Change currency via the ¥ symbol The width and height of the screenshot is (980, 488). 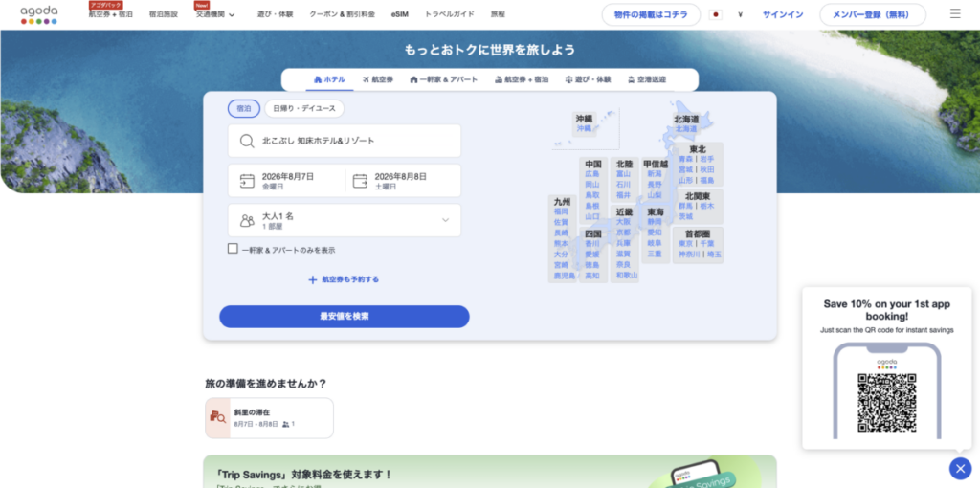coord(740,14)
